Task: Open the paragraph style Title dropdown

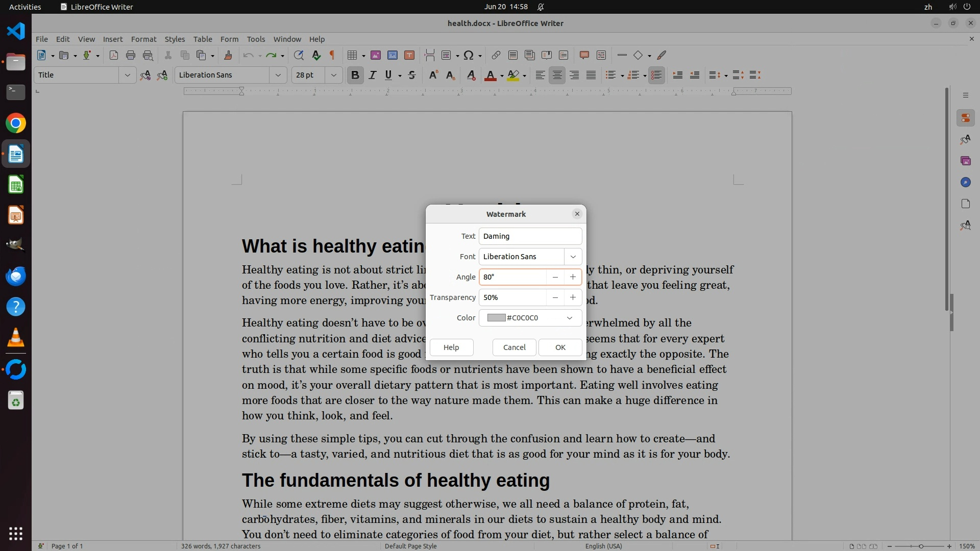Action: (x=127, y=76)
